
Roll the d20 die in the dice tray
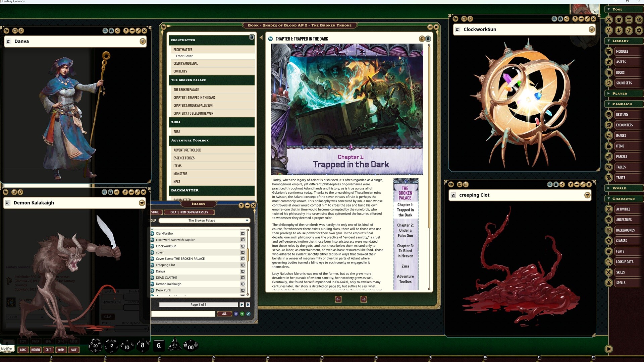pos(95,346)
